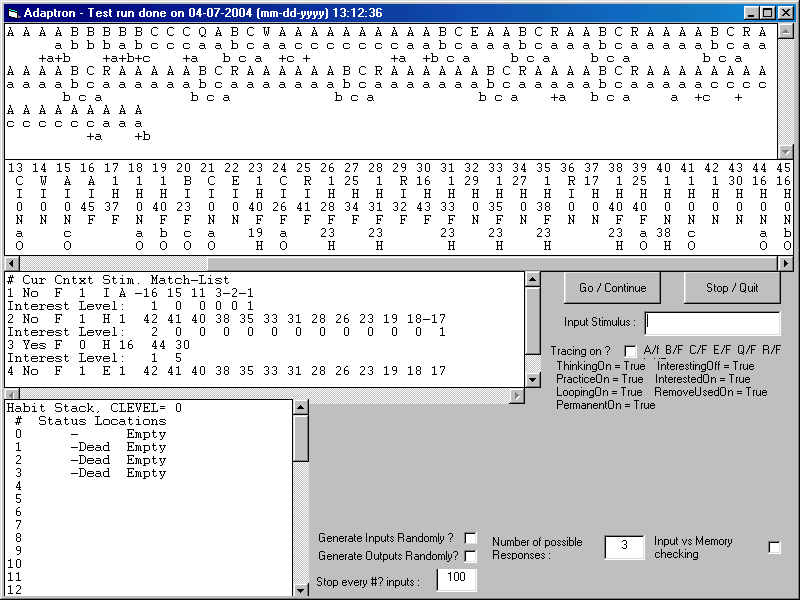Select Habit Stack row 1 marked -Dead
Viewport: 800px width, 600px height.
click(91, 447)
